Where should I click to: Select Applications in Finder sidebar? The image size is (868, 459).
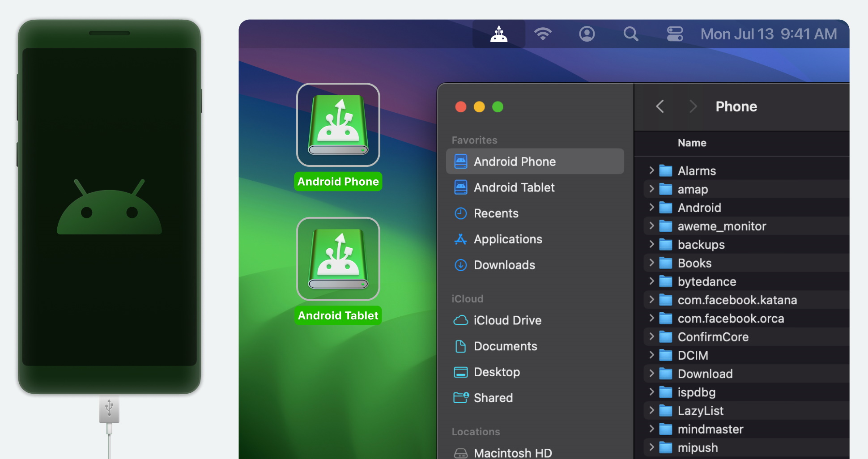[x=507, y=239]
